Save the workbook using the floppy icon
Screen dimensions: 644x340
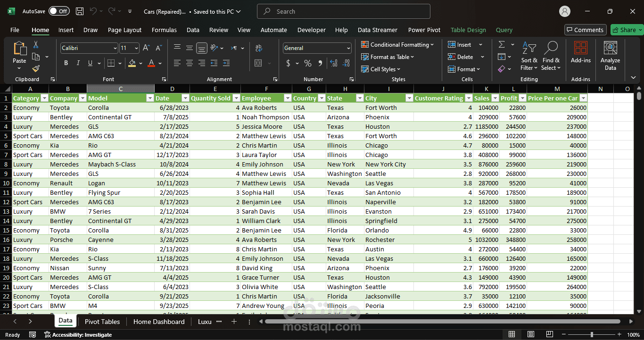(x=80, y=11)
